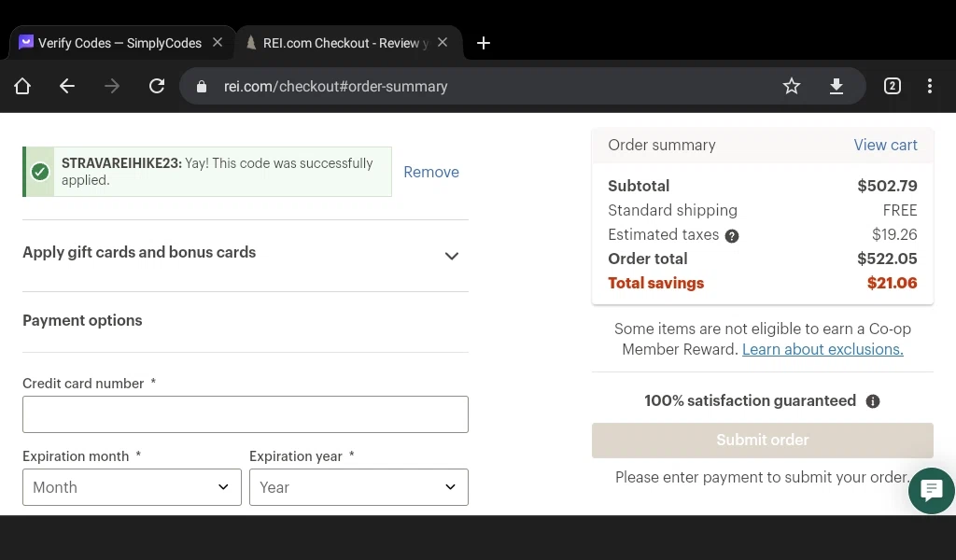Click the browser forward arrow

(112, 86)
